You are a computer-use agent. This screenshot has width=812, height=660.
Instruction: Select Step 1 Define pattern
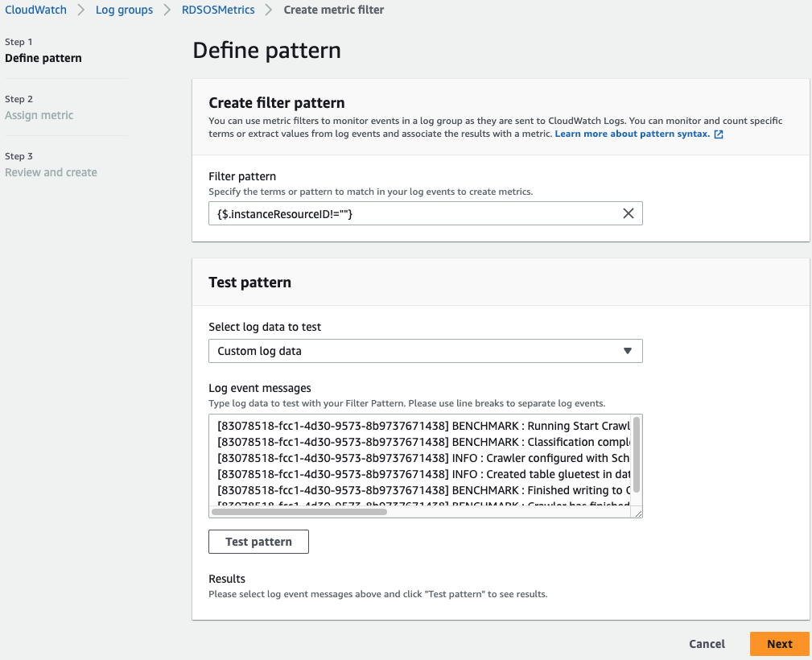(43, 58)
